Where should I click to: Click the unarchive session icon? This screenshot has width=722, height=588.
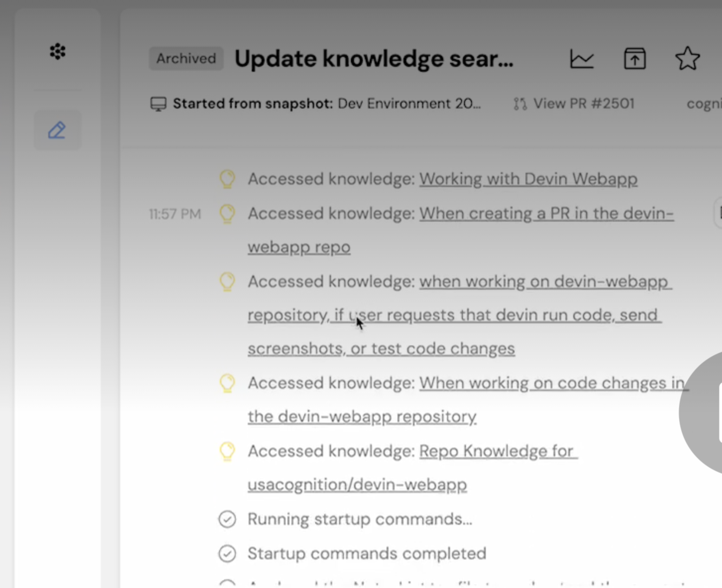point(635,58)
